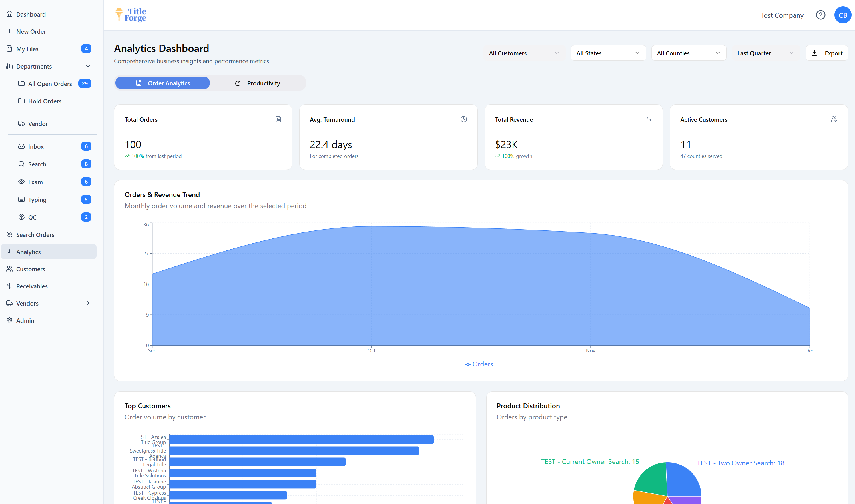Click the Search magnifier icon under Departments

21,164
